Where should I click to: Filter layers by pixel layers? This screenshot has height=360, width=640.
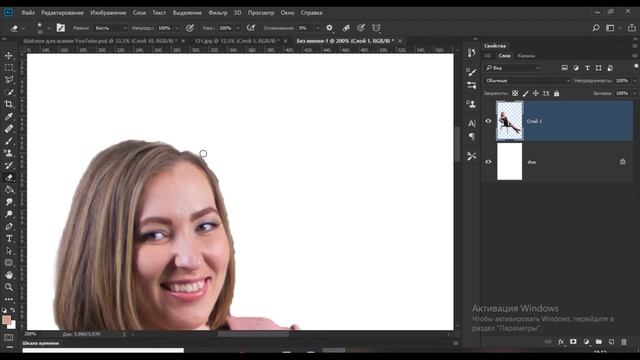point(564,68)
